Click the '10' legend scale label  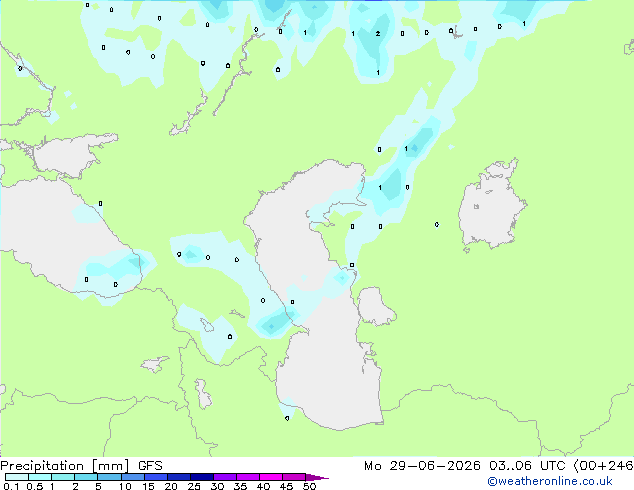click(x=125, y=486)
